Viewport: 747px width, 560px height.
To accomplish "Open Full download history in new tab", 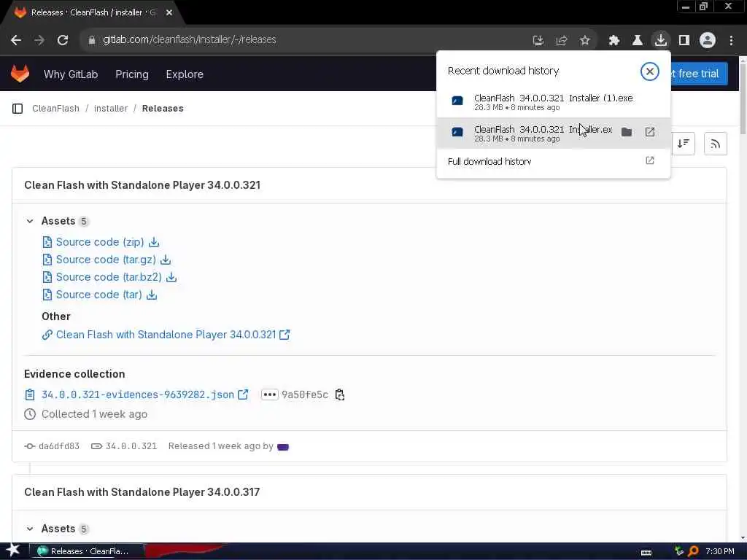I will tap(553, 161).
